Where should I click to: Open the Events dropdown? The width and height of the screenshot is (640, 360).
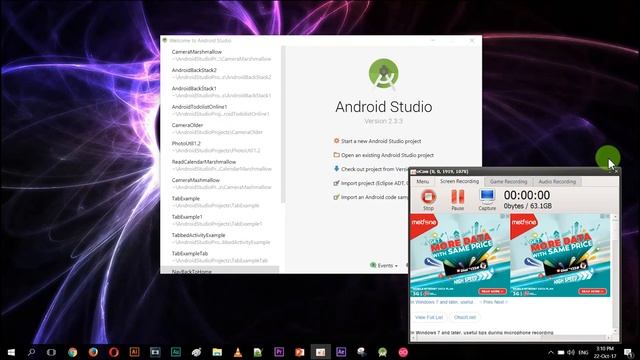tap(384, 265)
